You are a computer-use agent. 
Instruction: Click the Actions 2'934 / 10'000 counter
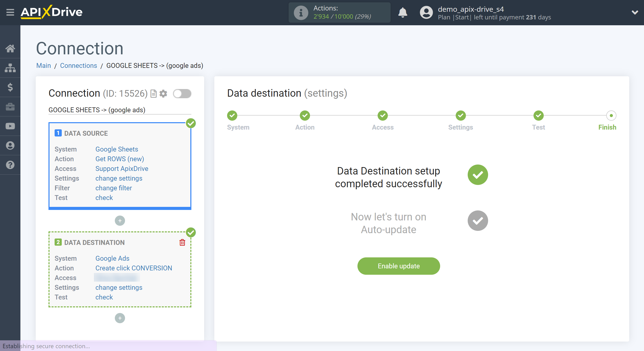[x=342, y=17]
